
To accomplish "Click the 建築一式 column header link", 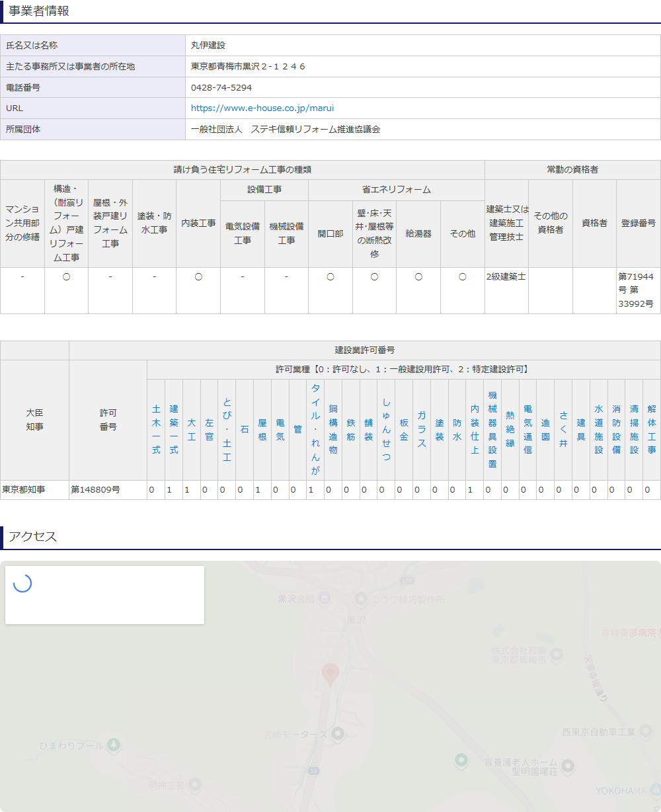I will 174,429.
